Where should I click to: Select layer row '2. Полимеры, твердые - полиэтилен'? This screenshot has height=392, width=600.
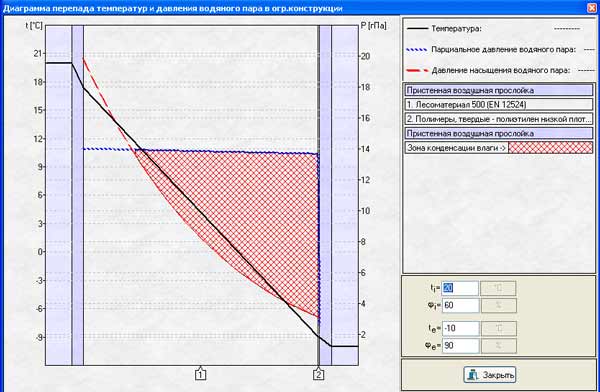click(x=499, y=119)
